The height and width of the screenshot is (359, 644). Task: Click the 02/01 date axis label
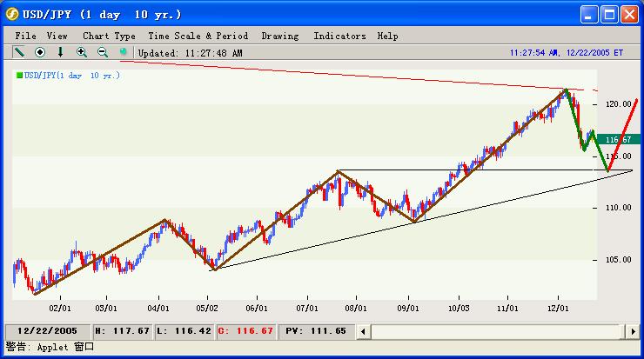point(60,308)
